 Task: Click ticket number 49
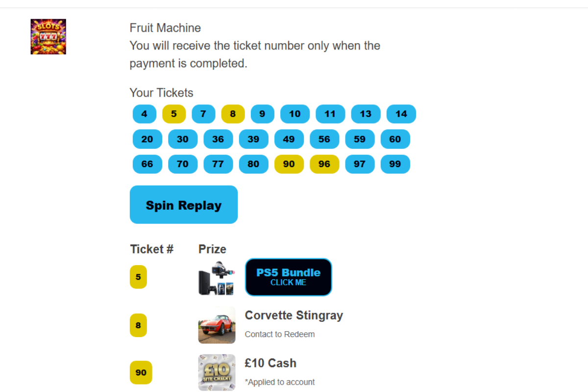pyautogui.click(x=289, y=139)
